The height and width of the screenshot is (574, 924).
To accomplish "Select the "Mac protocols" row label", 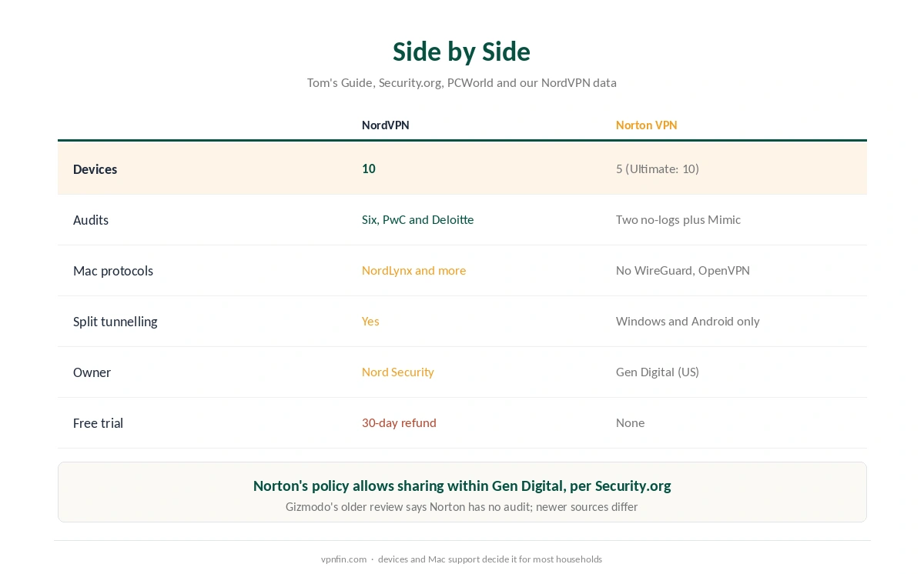I will (x=113, y=271).
